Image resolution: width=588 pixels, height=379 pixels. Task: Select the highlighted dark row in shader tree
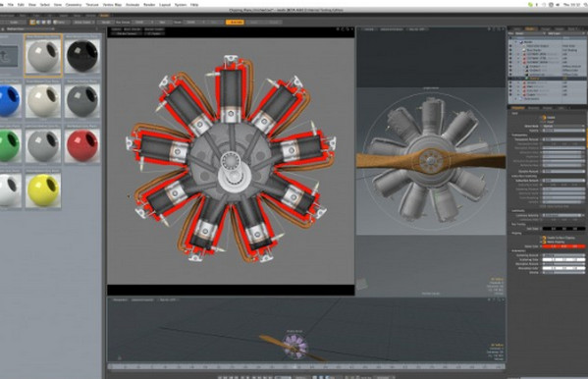548,79
